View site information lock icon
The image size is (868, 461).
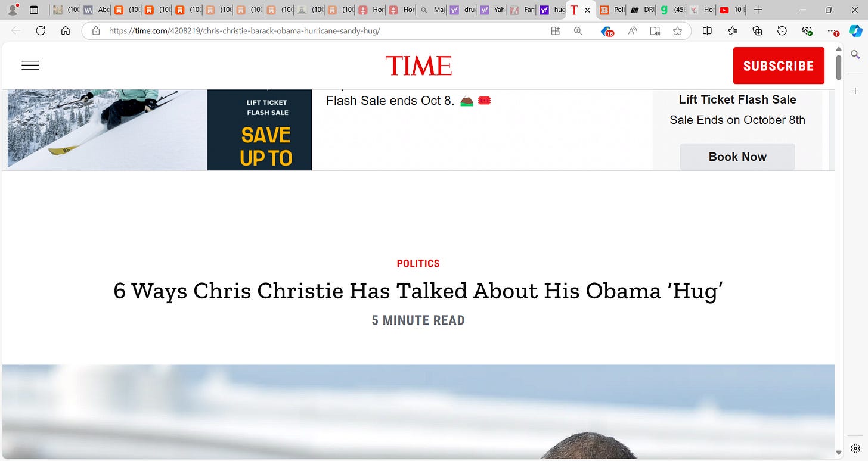[x=95, y=31]
